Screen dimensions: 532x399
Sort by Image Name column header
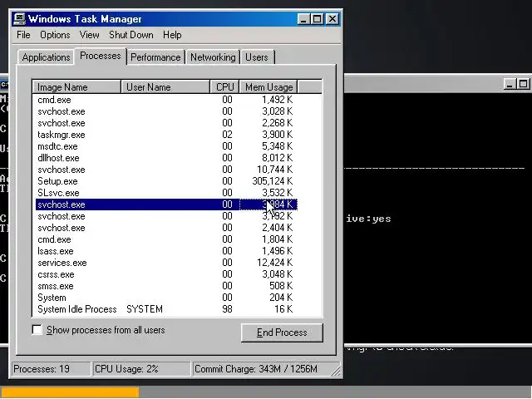pos(76,87)
